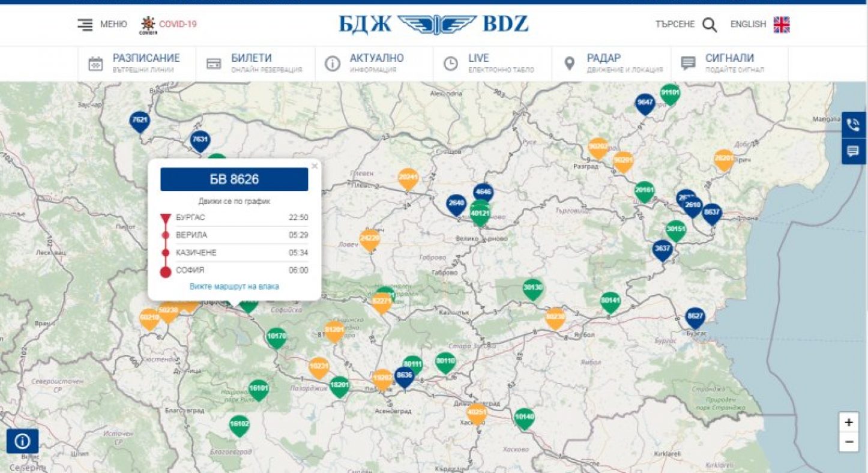Select blue train marker 8627 near Burgas

click(x=695, y=317)
